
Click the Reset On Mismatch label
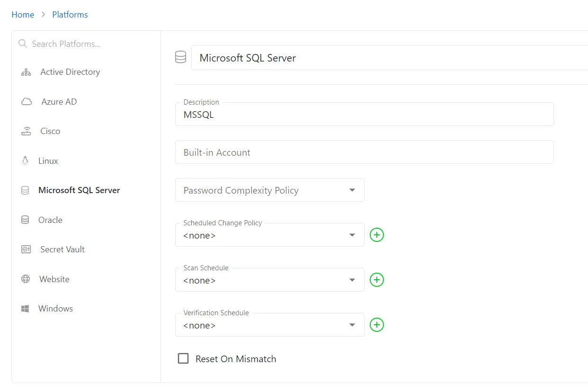(x=236, y=359)
